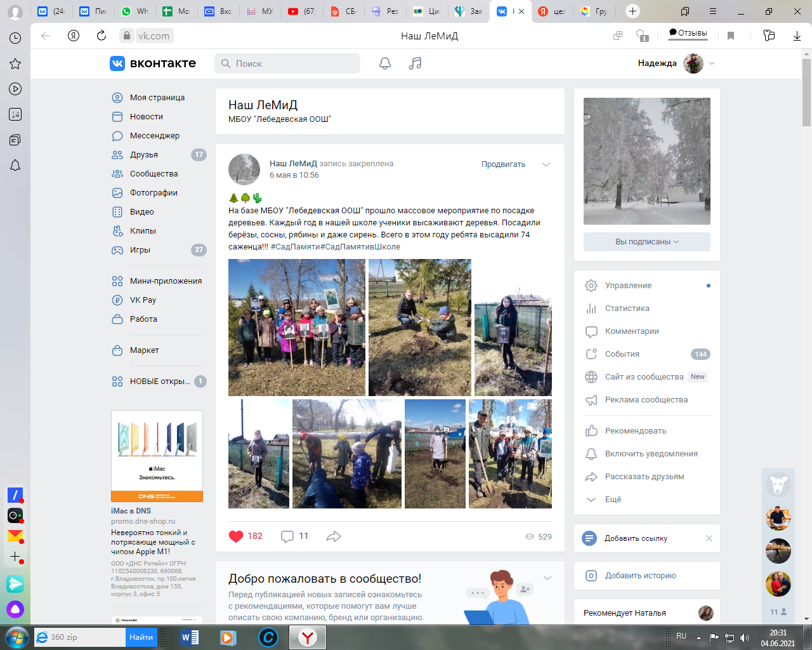Open hashtag #СадПамяти in the post
This screenshot has width=812, height=650.
coord(295,247)
